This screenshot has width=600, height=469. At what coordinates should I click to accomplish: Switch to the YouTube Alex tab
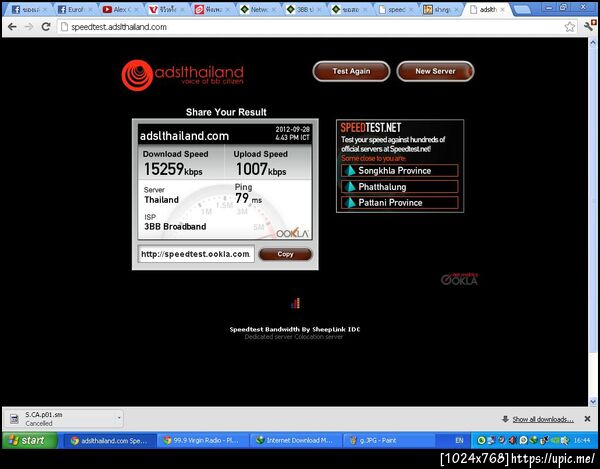(x=119, y=10)
